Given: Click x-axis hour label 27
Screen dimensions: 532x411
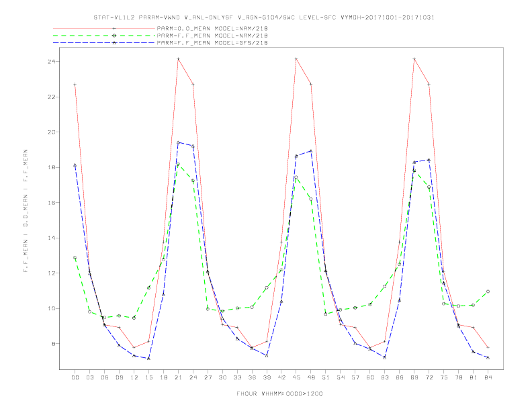Looking at the screenshot, I should click(208, 377).
